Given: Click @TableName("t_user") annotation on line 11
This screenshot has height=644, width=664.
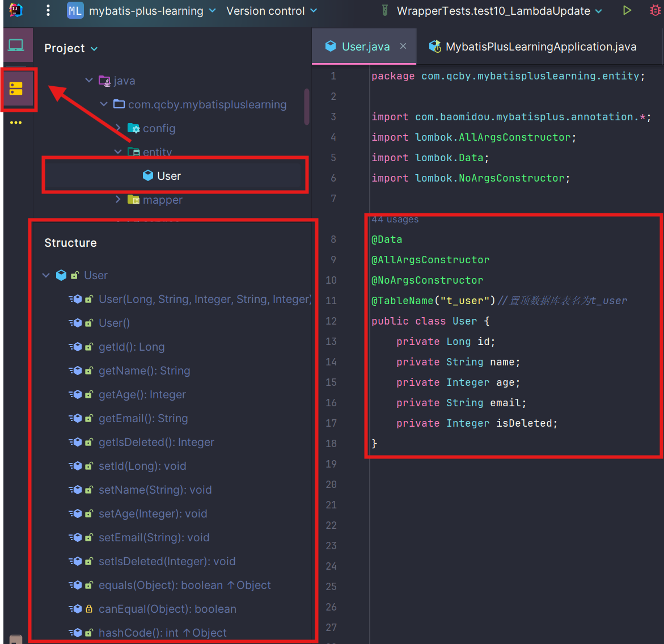Looking at the screenshot, I should point(433,300).
